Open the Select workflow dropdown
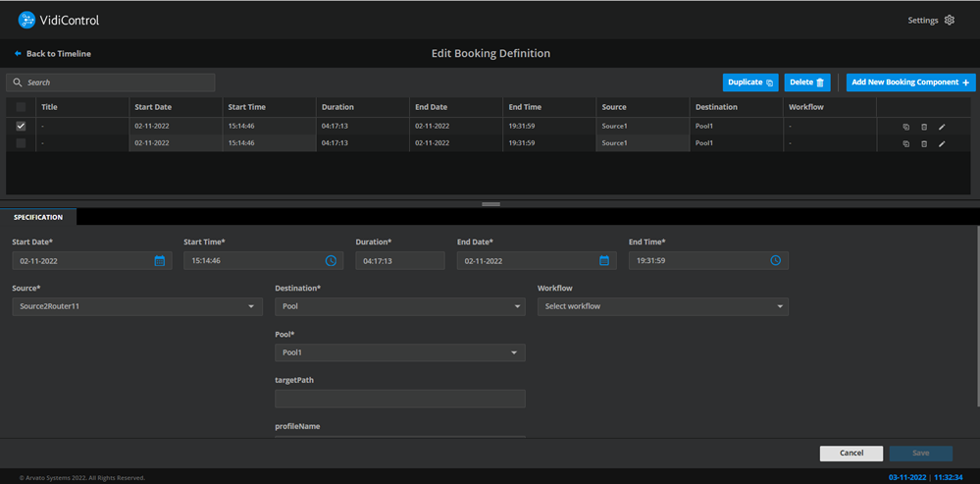980x484 pixels. (662, 306)
